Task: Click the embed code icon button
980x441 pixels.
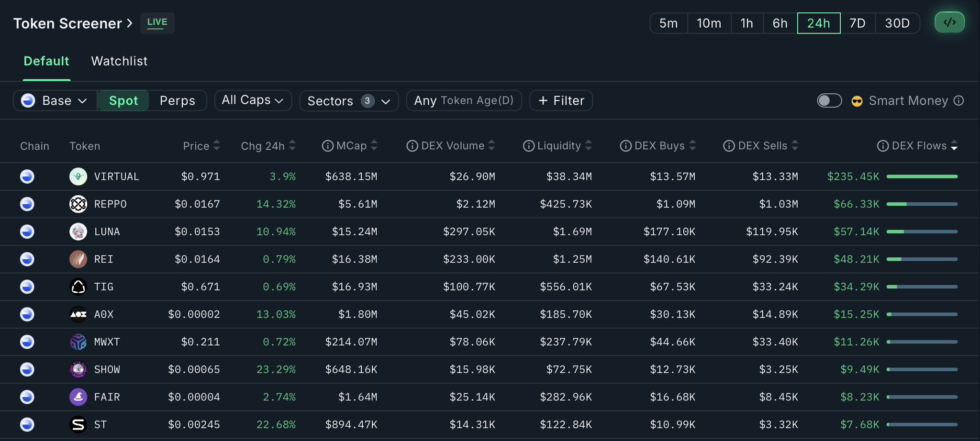Action: click(x=949, y=22)
